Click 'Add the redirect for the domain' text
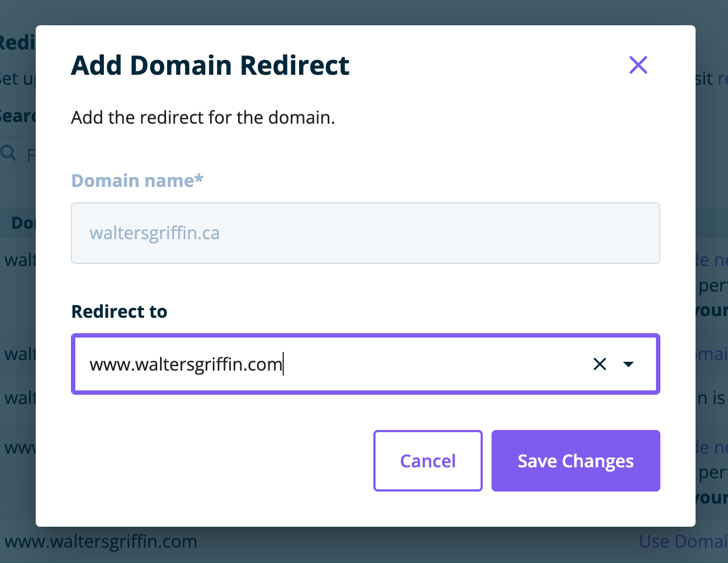The height and width of the screenshot is (563, 728). tap(203, 118)
